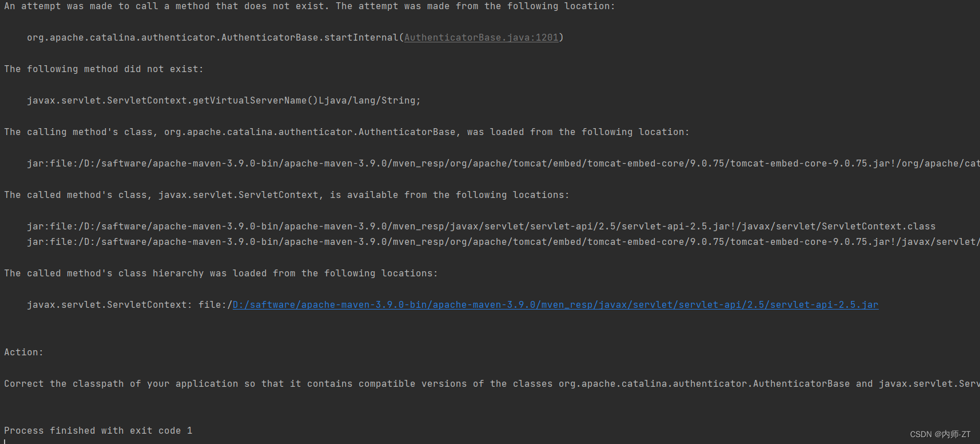
Task: Click the tomcat-embed-core jar AuthenticatorBase location line
Action: point(503,164)
